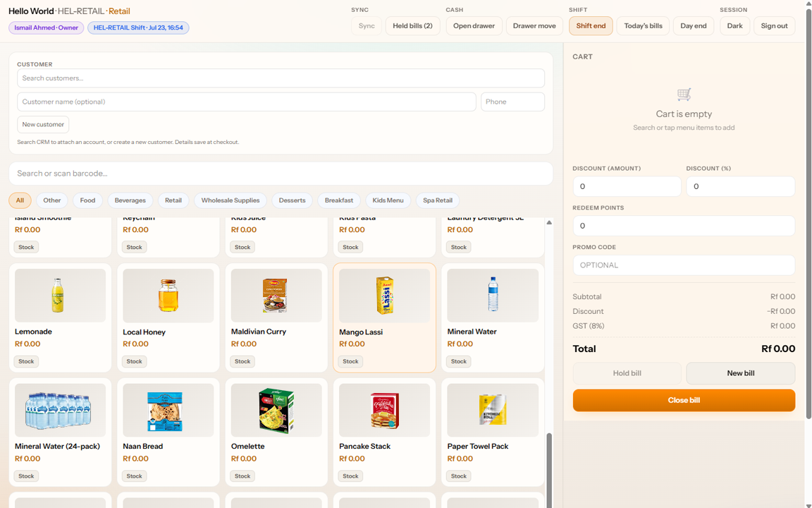Viewport: 812px width, 508px height.
Task: Select the Maldivian Curry product image
Action: pyautogui.click(x=276, y=296)
